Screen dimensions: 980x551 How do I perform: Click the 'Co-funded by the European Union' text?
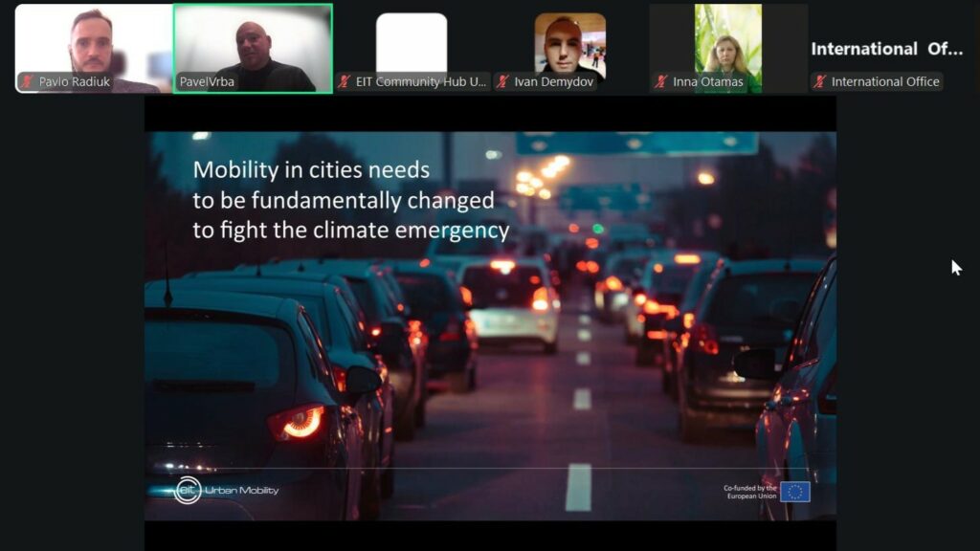[x=749, y=492]
